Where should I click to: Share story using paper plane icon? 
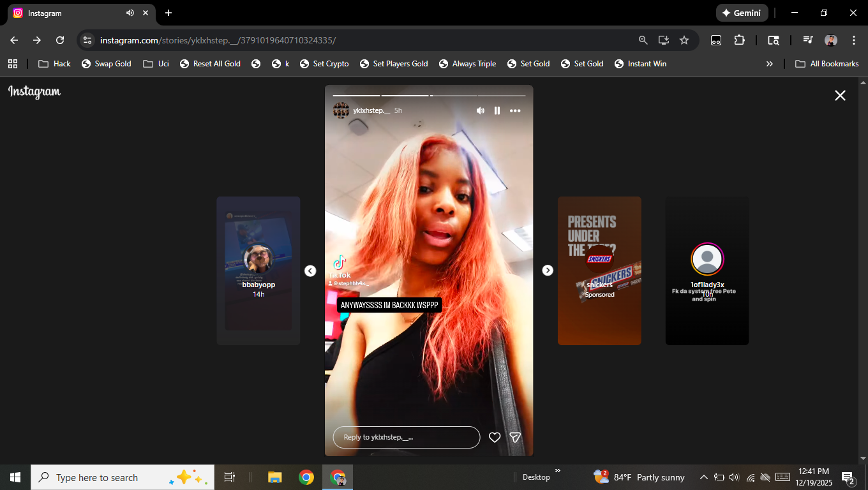coord(515,437)
